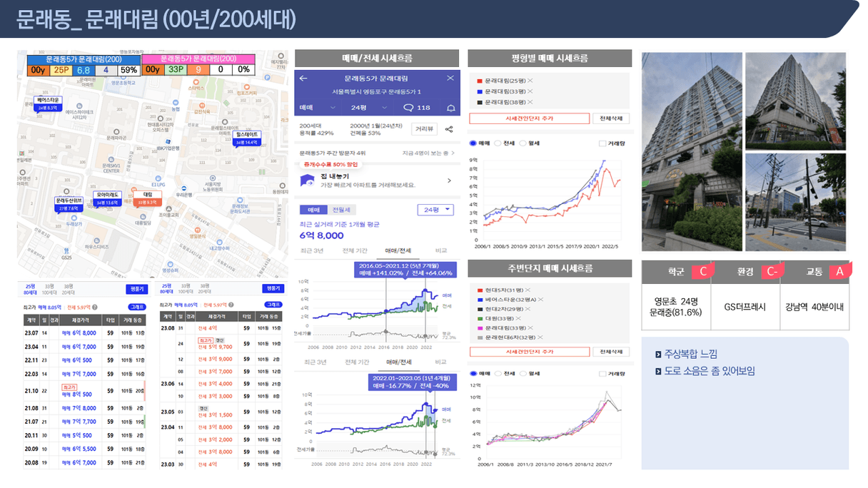Screen dimensions: 868x488
Task: Remove 문래현대6차(32평) with its X
Action: pos(540,336)
